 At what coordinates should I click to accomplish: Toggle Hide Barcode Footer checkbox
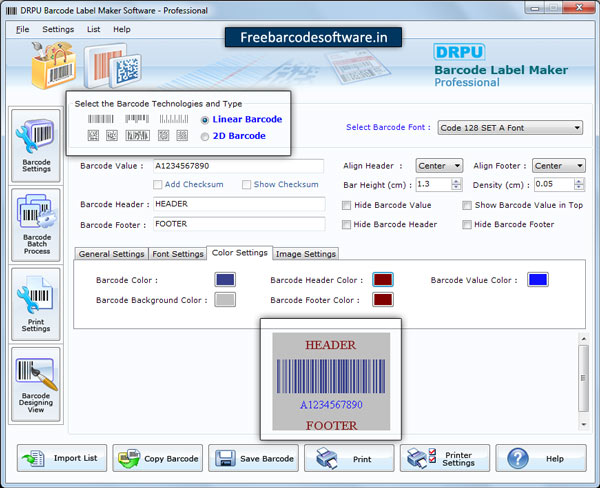467,225
